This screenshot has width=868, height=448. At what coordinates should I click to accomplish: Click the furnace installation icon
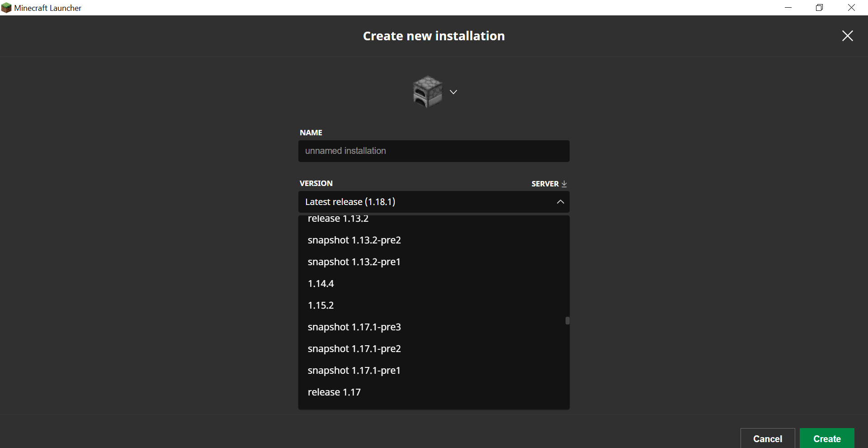tap(427, 91)
